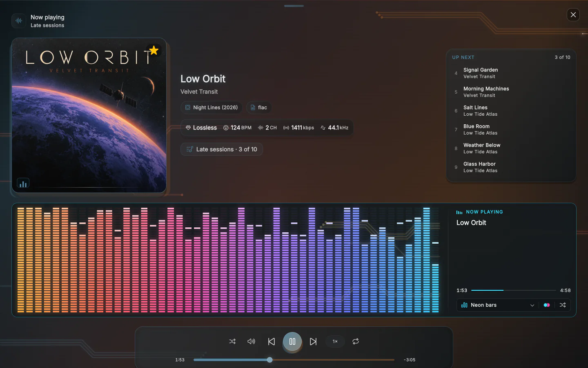Click the 1411 kbps bitrate badge

298,128
